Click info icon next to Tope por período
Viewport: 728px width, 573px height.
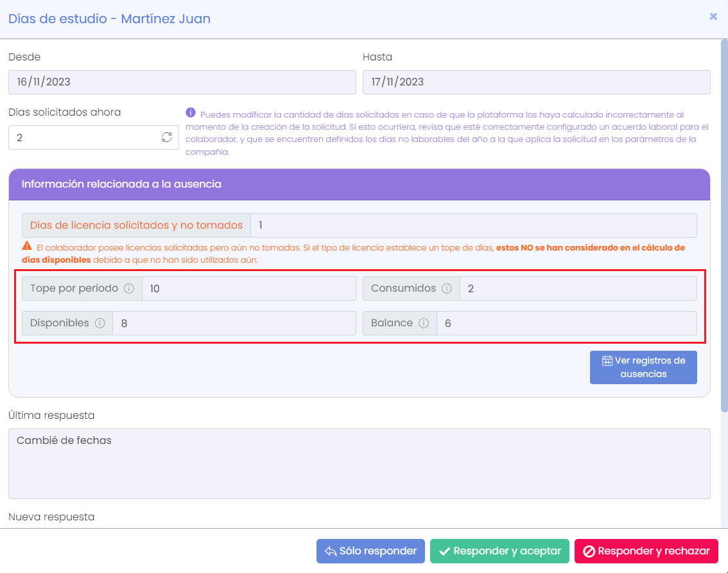[x=129, y=288]
